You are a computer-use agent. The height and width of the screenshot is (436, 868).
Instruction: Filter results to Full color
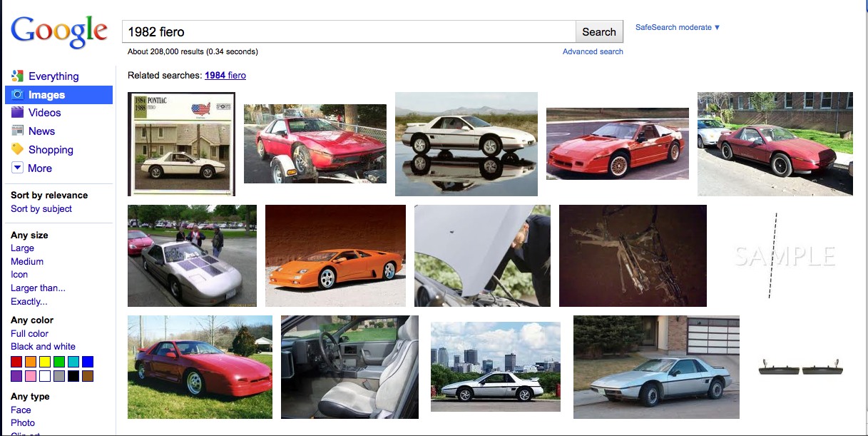(30, 333)
